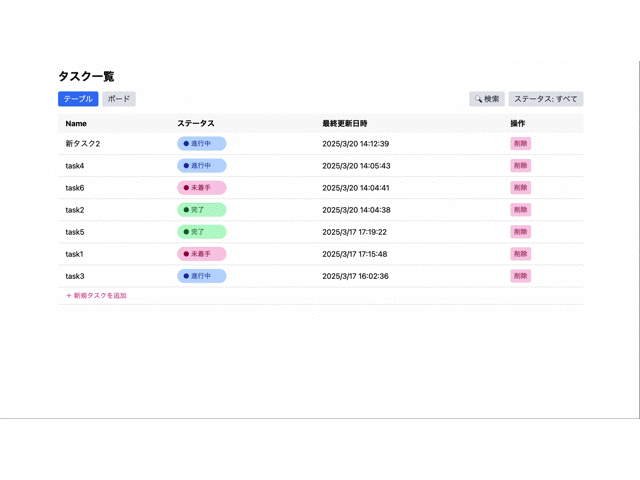Click the 最終更新日時 column header
640x480 pixels.
[345, 123]
